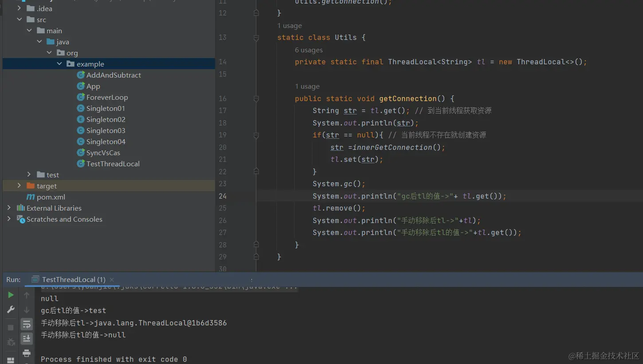643x364 pixels.
Task: Click the up arrow in Run panel
Action: (27, 295)
